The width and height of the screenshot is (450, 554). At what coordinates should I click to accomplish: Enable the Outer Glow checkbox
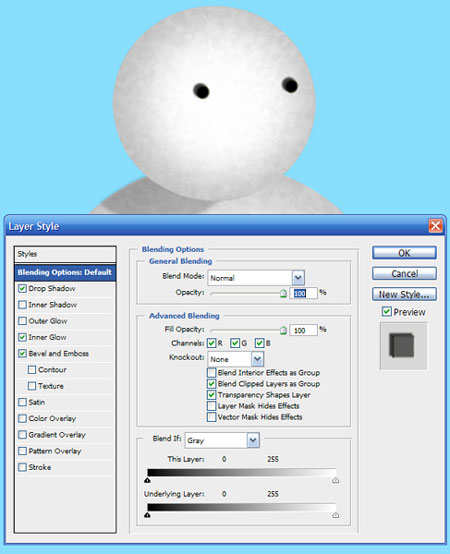tap(22, 321)
